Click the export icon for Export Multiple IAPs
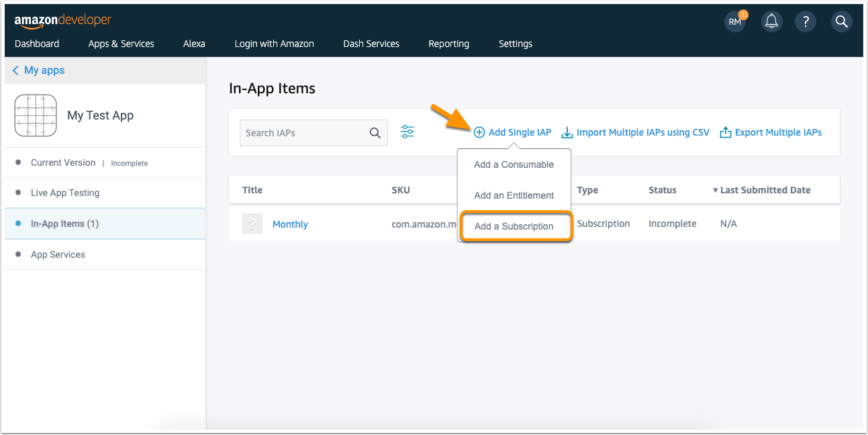The image size is (868, 435). pyautogui.click(x=725, y=132)
